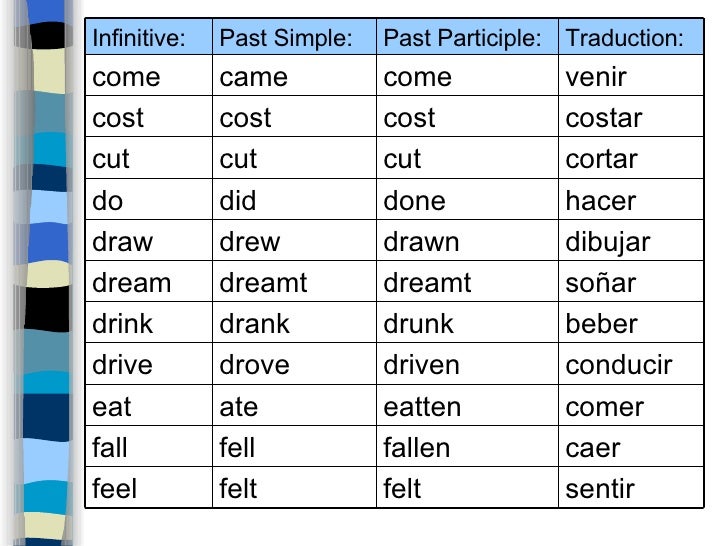Click the 'driven' past participle cell
728x546 pixels.
(x=467, y=364)
